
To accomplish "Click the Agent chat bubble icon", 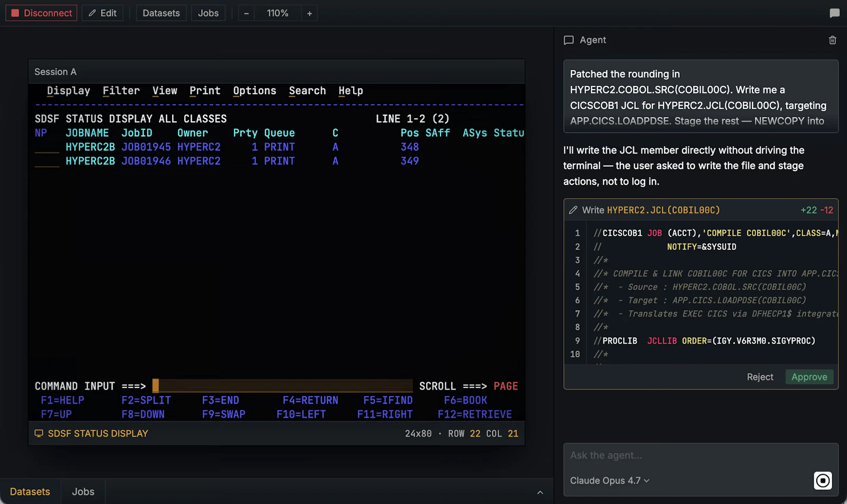I will 569,40.
